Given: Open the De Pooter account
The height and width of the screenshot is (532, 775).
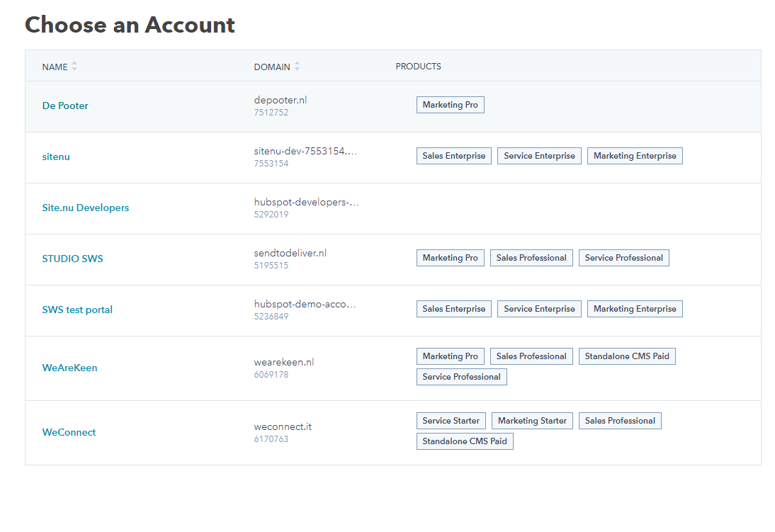Looking at the screenshot, I should (65, 106).
